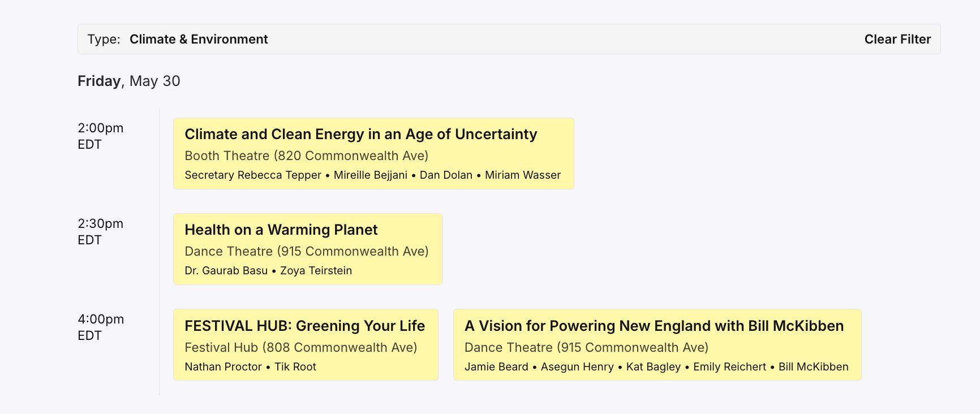Click speaker Asegun Henry
This screenshot has height=414, width=980.
tap(577, 367)
